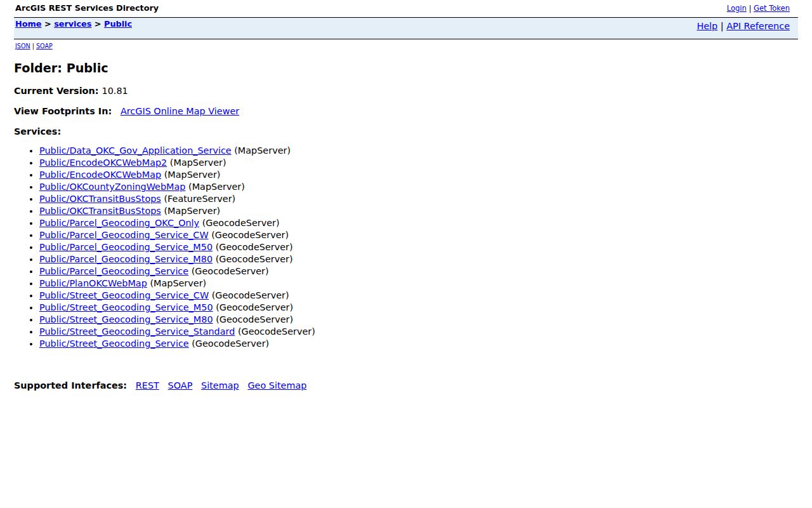Open Public/Parcel_Geocoding_OKC_Only service
812x508 pixels.
click(119, 223)
